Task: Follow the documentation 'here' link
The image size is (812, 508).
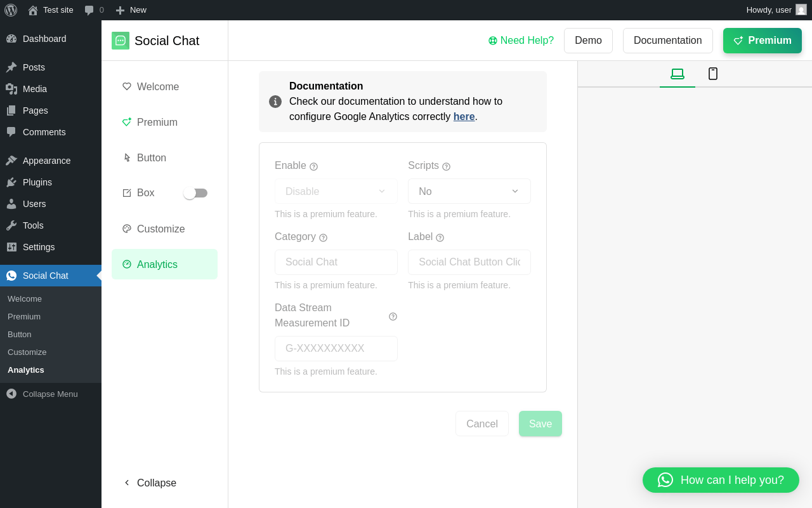Action: [x=464, y=117]
